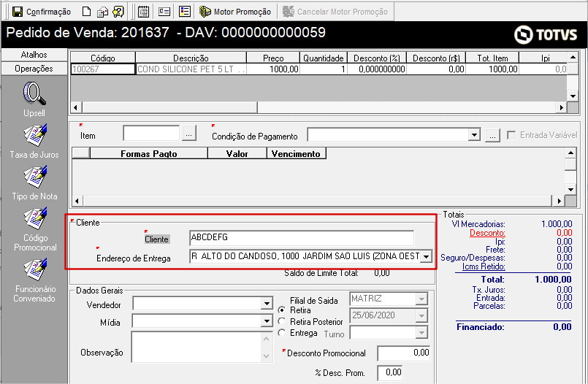Click the Item code input field
This screenshot has height=384, width=588.
151,134
